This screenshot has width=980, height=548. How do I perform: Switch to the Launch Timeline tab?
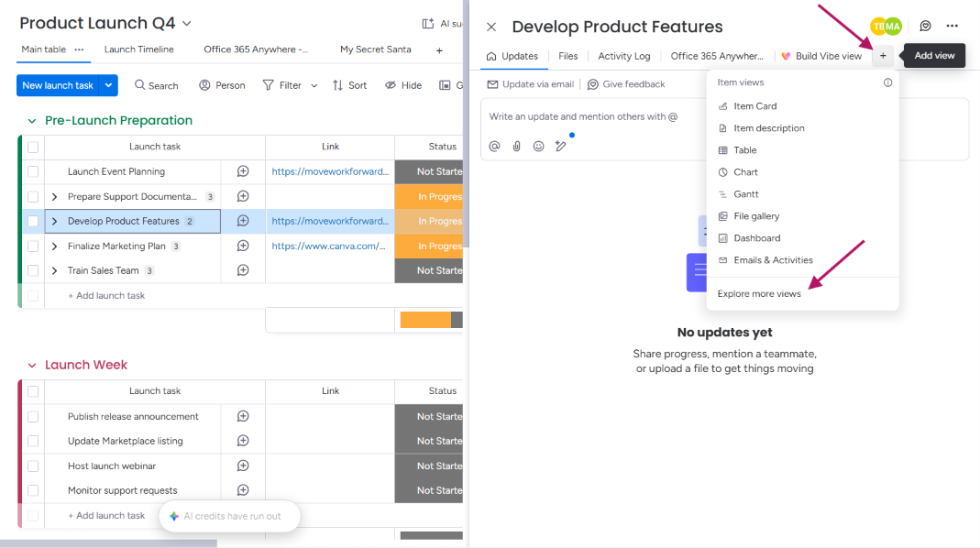[x=138, y=49]
